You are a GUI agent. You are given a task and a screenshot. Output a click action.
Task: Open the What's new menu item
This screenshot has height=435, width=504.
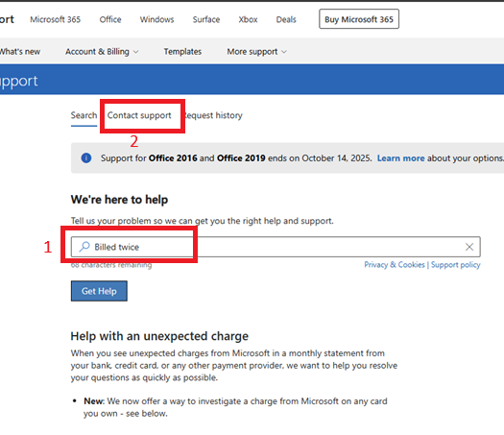(20, 52)
